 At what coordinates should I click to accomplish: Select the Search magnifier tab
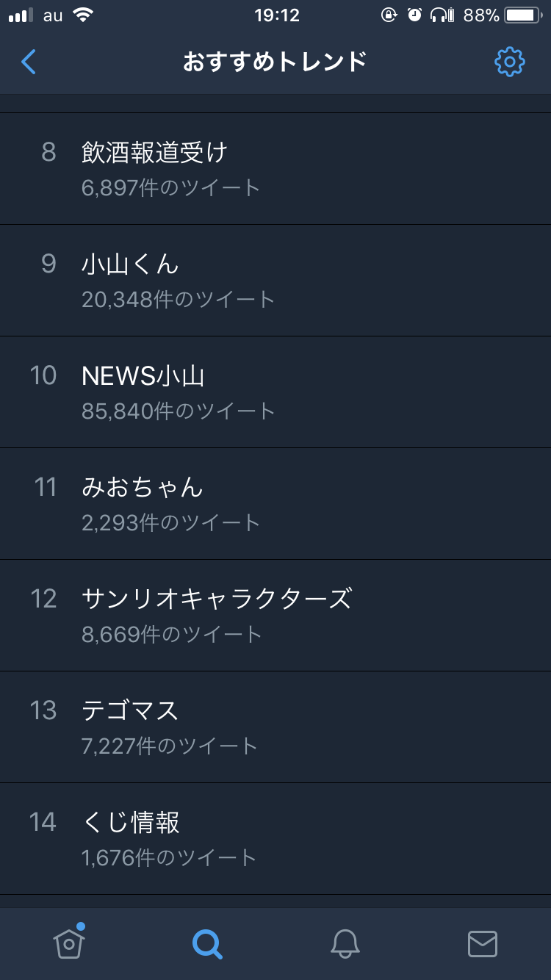[207, 944]
